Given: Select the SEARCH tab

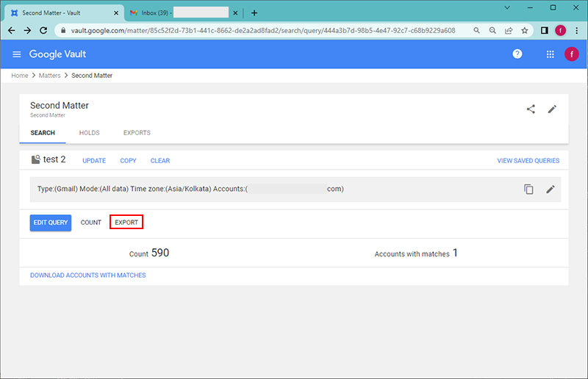Looking at the screenshot, I should point(43,133).
